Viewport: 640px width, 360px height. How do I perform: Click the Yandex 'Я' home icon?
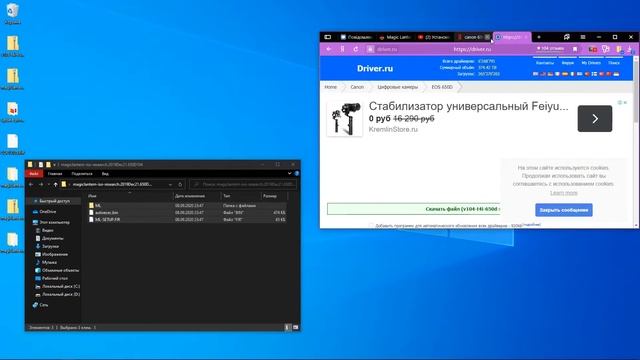(x=342, y=49)
